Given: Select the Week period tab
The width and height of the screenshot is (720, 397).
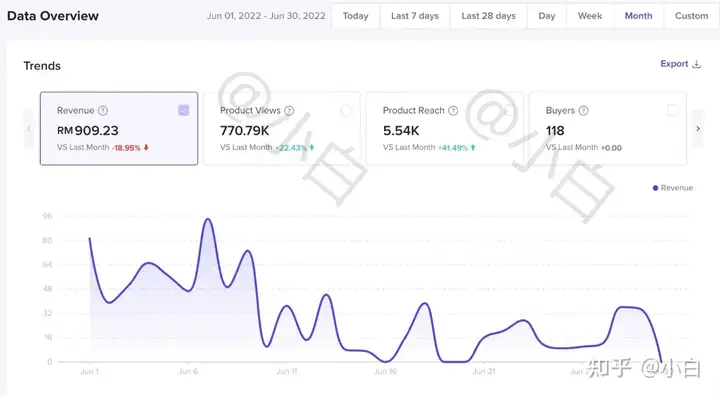Looking at the screenshot, I should pyautogui.click(x=590, y=16).
